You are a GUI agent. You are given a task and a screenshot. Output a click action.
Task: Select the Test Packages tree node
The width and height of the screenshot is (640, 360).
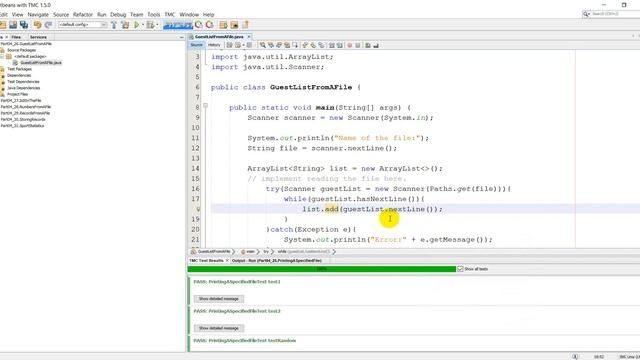(x=20, y=69)
